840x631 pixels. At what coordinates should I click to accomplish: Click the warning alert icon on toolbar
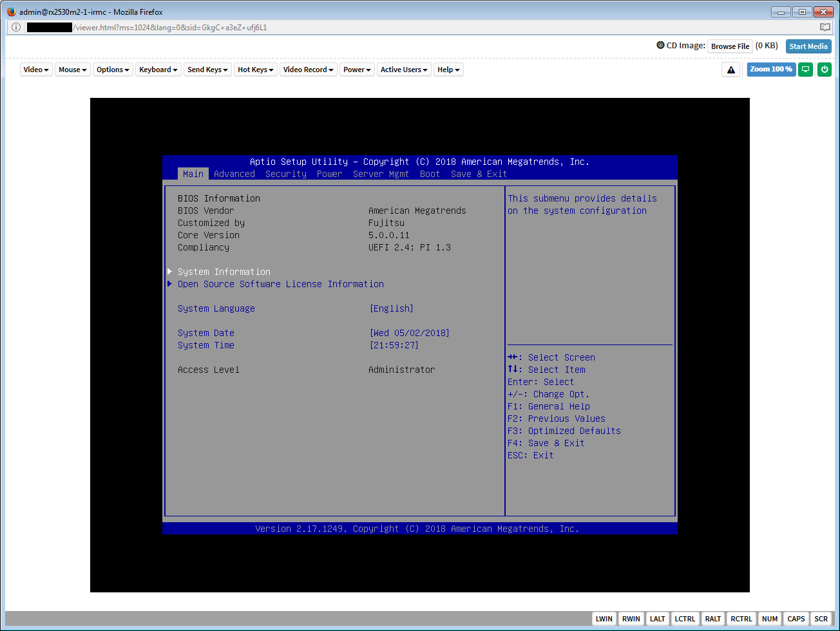click(731, 69)
